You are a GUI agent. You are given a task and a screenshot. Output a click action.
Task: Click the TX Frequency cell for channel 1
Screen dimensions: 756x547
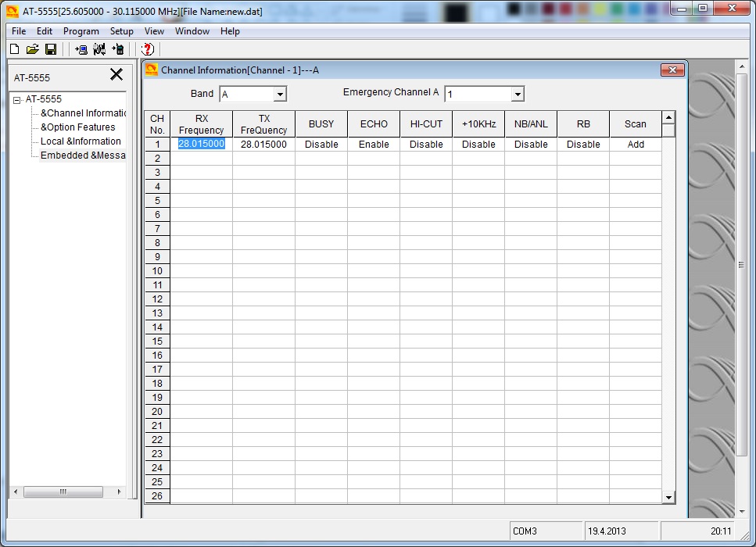(x=263, y=145)
